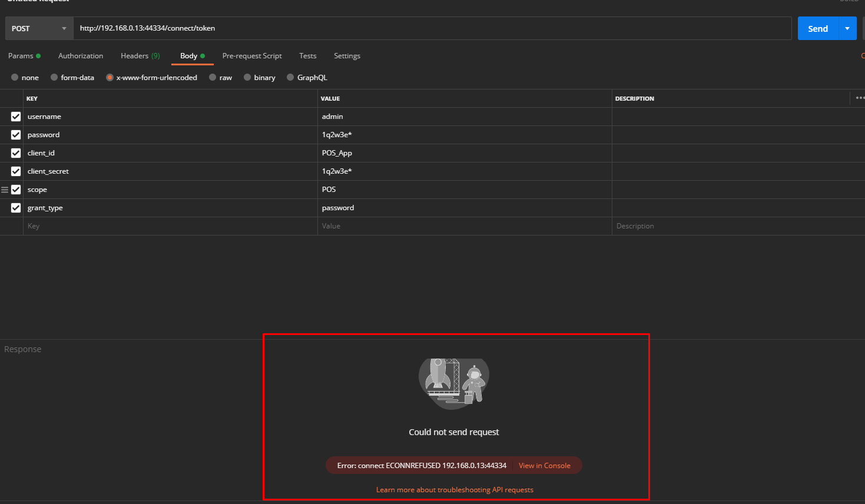Disable the client_id parameter checkbox
865x504 pixels.
[16, 153]
